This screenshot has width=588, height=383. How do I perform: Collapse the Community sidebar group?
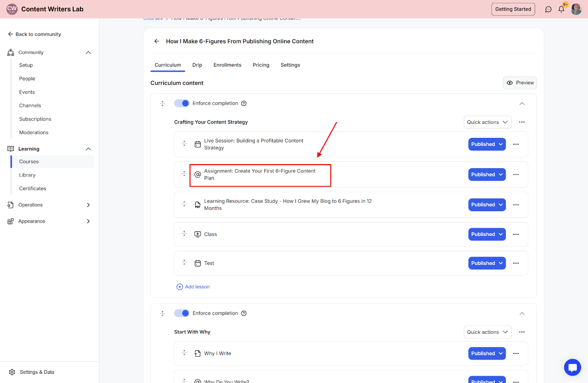(88, 53)
